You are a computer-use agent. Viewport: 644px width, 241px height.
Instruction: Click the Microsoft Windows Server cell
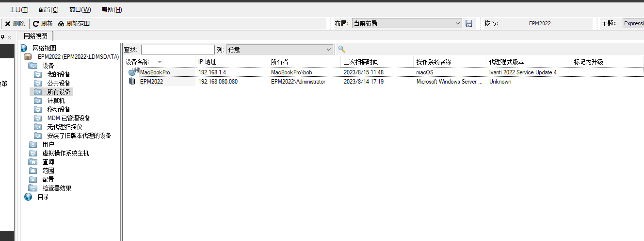(450, 82)
